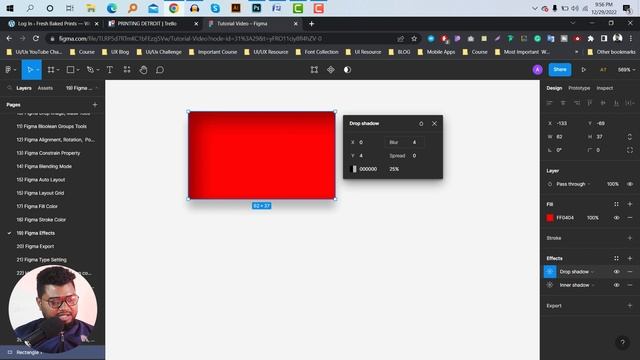Click the align bottom icon

pyautogui.click(x=616, y=103)
